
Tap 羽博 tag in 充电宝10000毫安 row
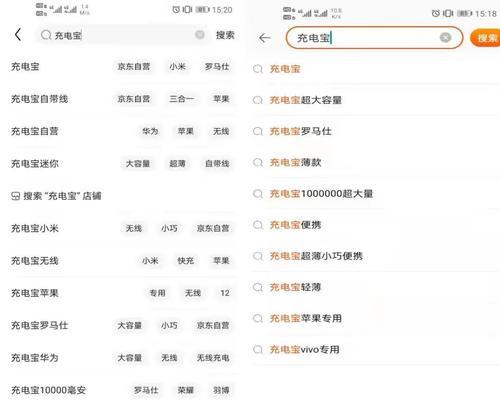coord(221,390)
